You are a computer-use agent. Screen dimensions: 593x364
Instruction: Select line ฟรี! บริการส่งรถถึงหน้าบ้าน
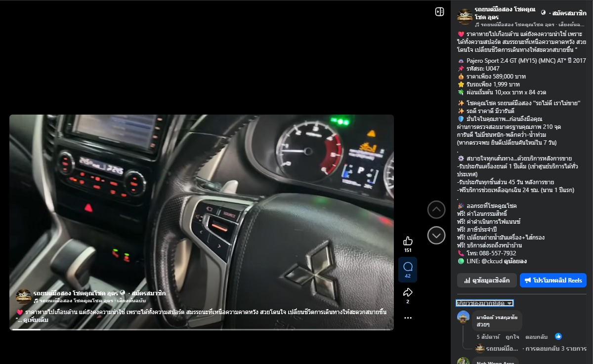tap(489, 245)
